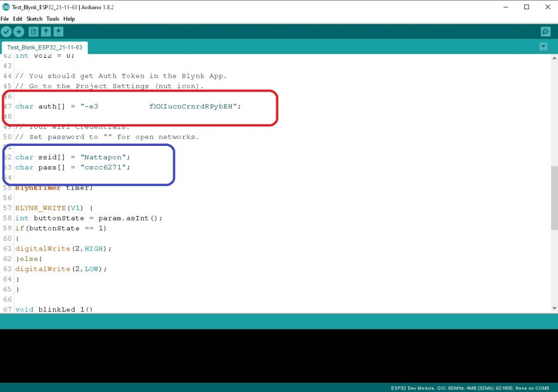Click the line 'int buttonState = param.asInt();'
558x392 pixels.
[x=89, y=218]
